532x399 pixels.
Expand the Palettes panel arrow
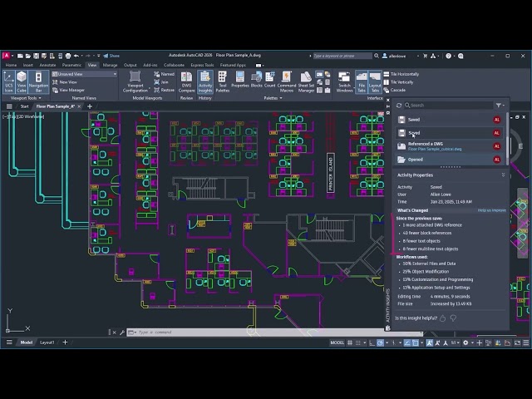point(281,98)
